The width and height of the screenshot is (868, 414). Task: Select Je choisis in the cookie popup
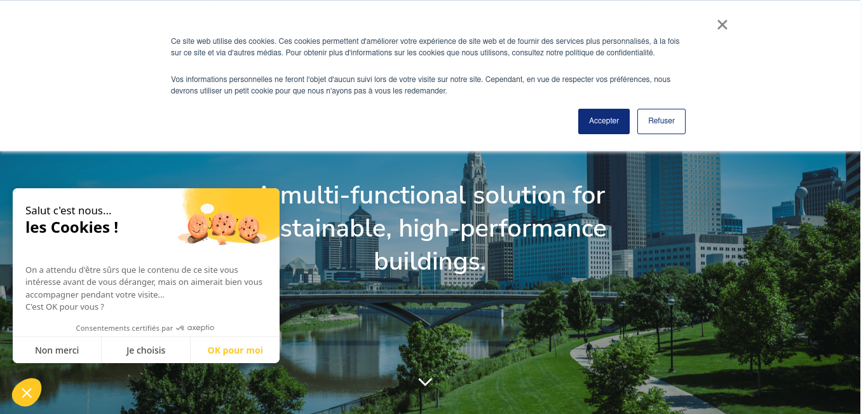pos(146,350)
